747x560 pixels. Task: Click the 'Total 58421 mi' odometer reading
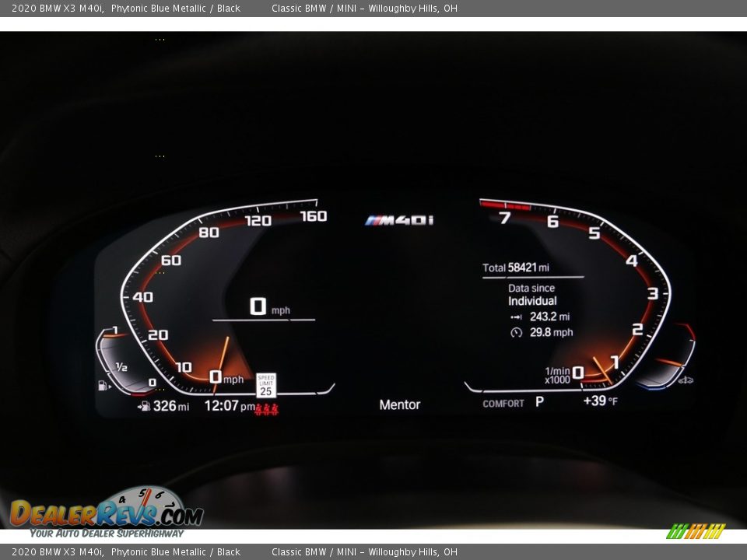pos(516,268)
